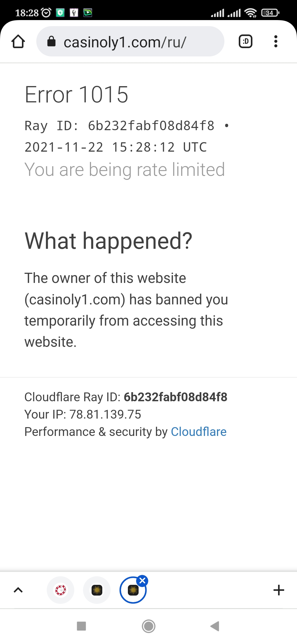
Task: Tap the battery indicator showing 34
Action: pyautogui.click(x=270, y=13)
